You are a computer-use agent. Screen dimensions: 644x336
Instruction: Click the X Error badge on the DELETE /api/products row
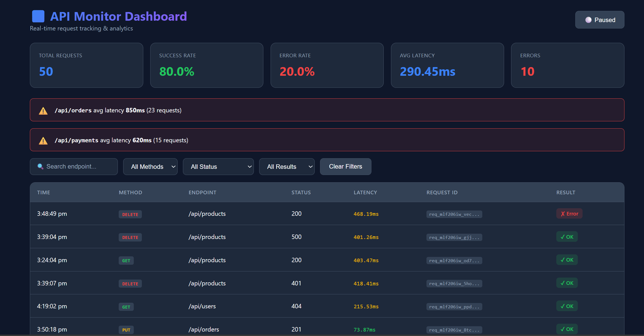[569, 213]
